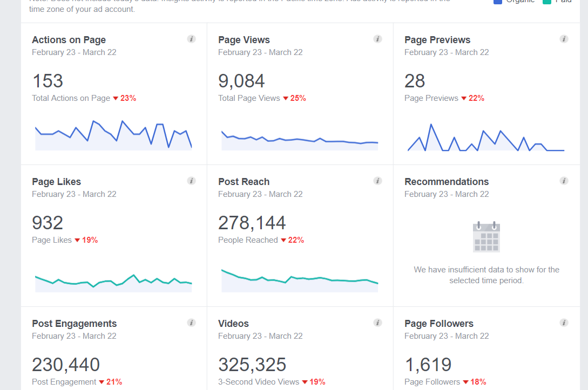
Task: Click the date range under Post Reach
Action: point(260,194)
